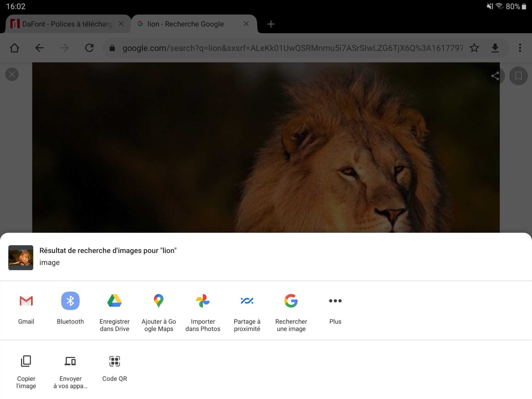Open a new browser tab
532x399 pixels.
coord(271,24)
